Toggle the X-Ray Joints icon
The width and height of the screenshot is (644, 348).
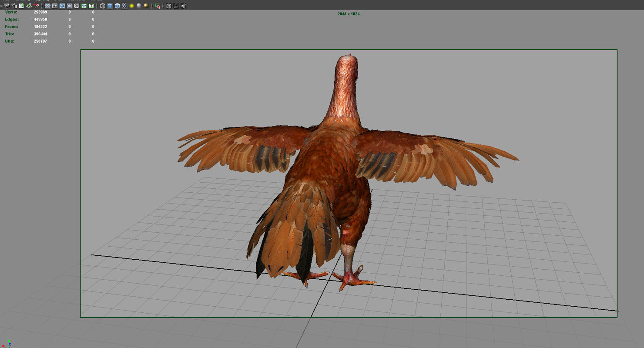click(x=183, y=6)
